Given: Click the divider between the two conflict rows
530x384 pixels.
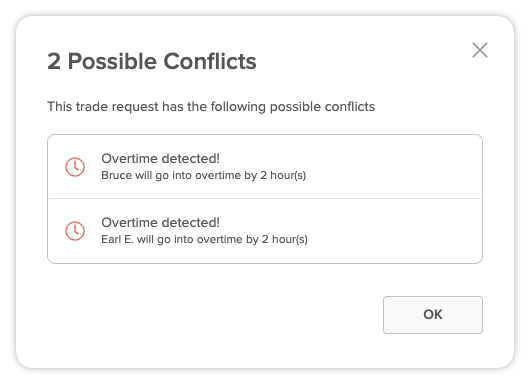Looking at the screenshot, I should click(265, 198).
